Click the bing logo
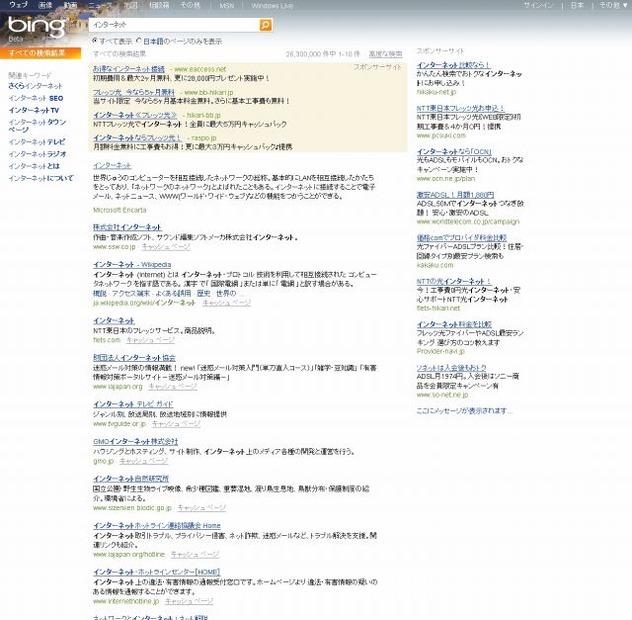The width and height of the screenshot is (632, 620). [37, 27]
